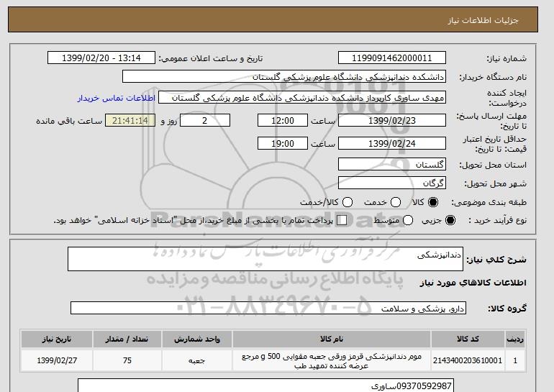Select the کالا radio button
This screenshot has width=554, height=392.
(433, 202)
